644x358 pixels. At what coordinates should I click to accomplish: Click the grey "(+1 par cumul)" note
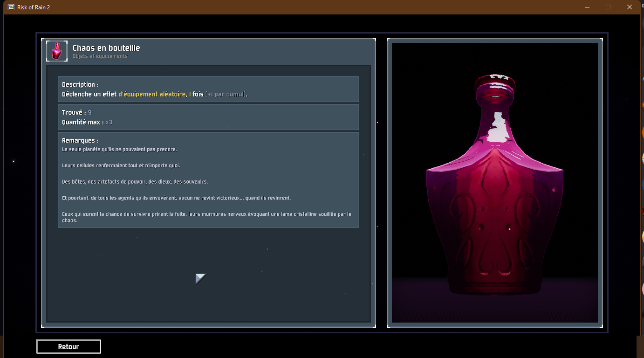(226, 94)
